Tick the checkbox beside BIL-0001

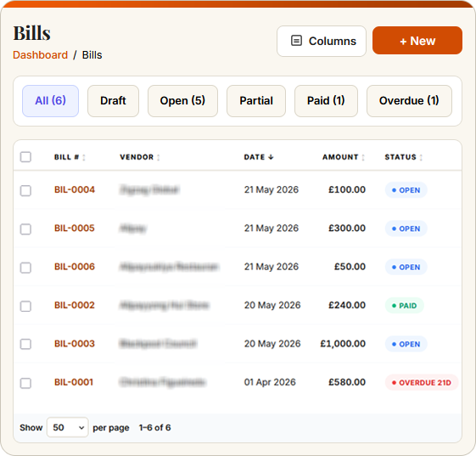[x=25, y=383]
